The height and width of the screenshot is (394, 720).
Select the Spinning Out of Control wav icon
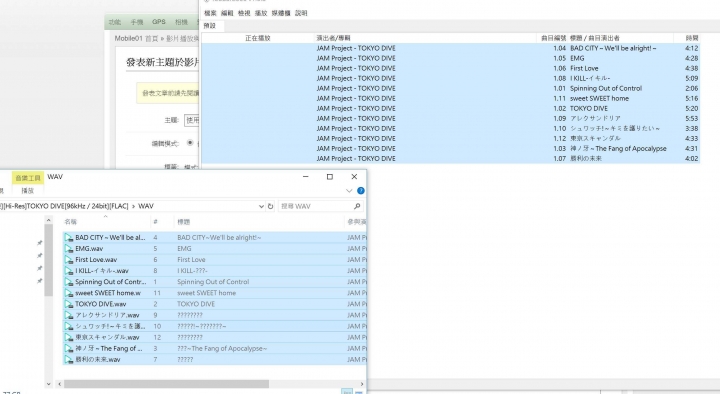pos(69,281)
